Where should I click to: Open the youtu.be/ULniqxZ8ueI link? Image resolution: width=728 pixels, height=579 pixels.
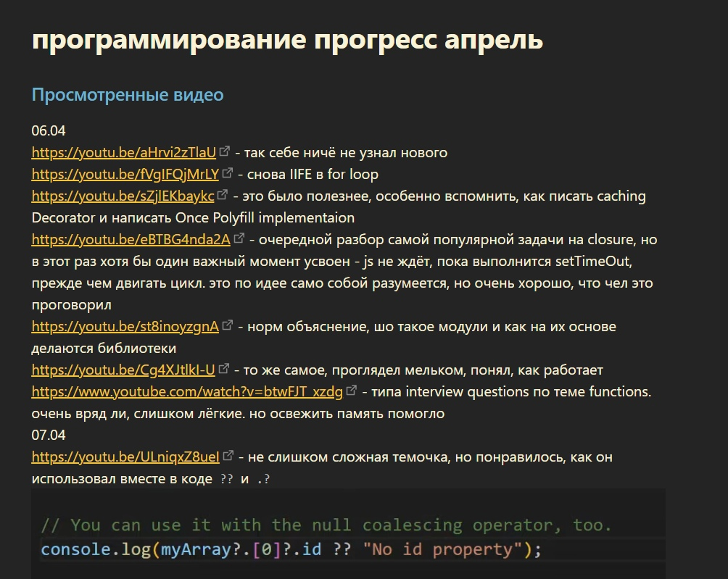click(x=125, y=457)
